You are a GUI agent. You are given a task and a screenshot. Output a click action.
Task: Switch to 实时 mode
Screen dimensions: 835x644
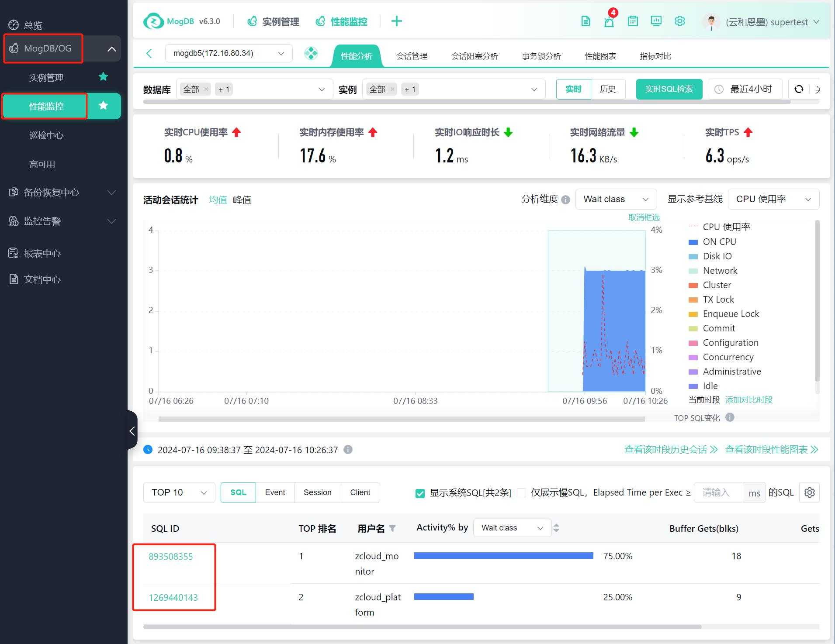(x=573, y=89)
